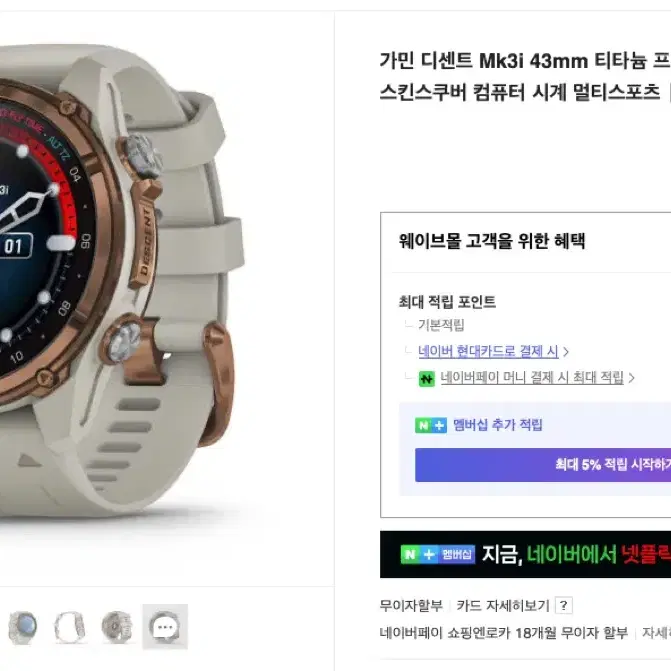Select the speech-bubble watch thumbnail

[x=165, y=627]
